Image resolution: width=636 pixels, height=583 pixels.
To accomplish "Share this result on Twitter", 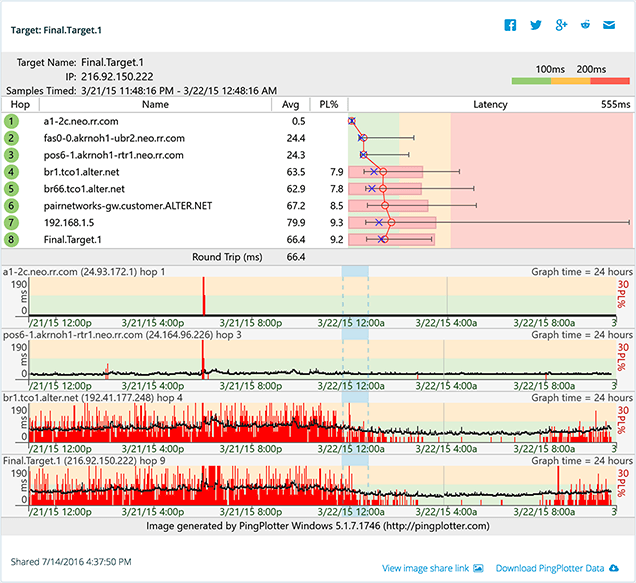I will 537,25.
